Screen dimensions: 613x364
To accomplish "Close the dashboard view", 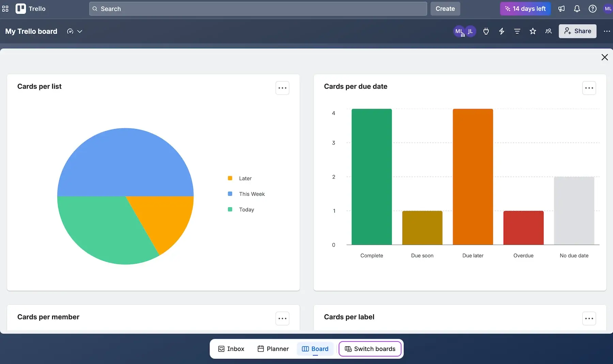I will (604, 57).
